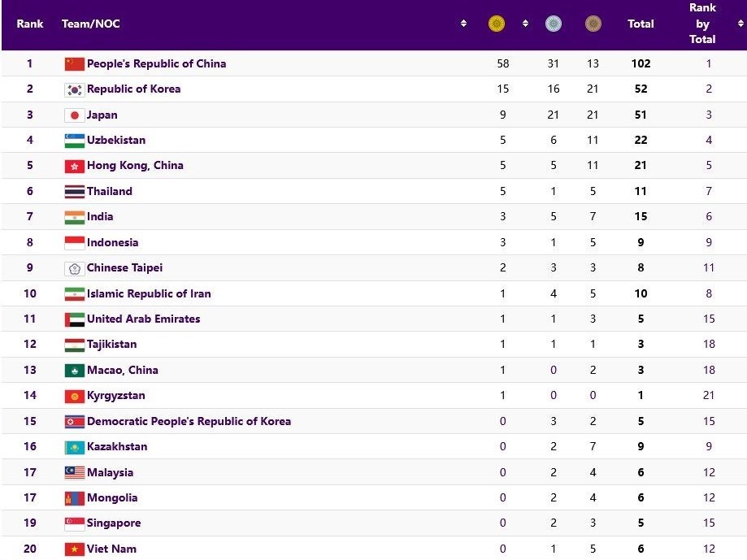
Task: Click the Team/NOC column header
Action: (x=91, y=24)
